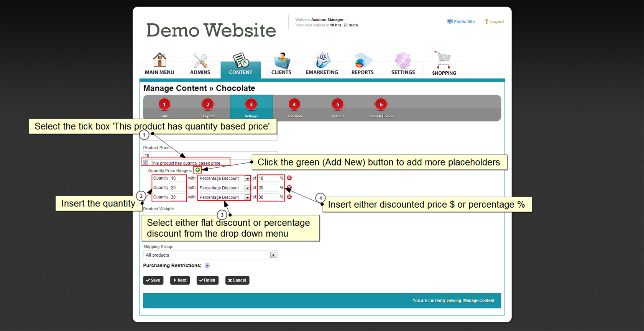
Task: Switch to step 6 Search Engine
Action: pyautogui.click(x=381, y=105)
